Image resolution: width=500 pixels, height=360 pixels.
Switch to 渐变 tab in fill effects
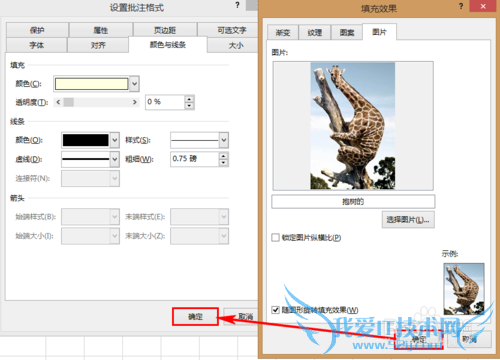[283, 33]
